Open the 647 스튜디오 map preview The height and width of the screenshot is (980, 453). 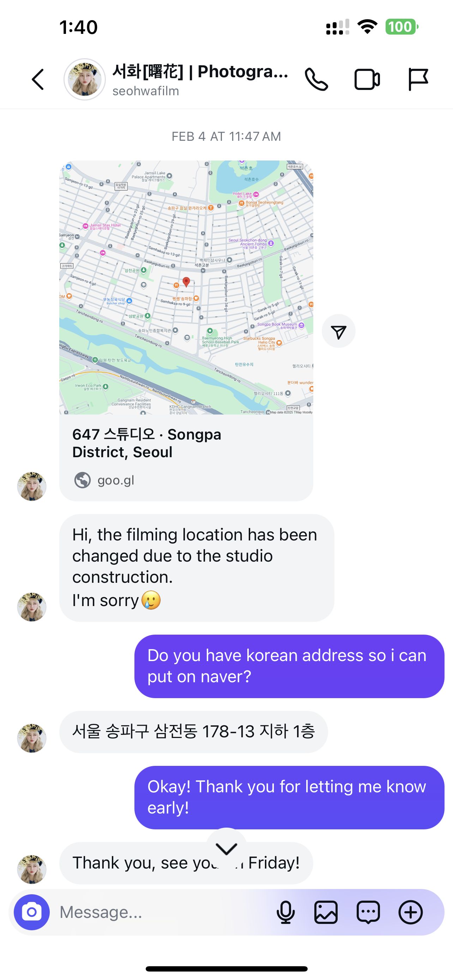click(186, 287)
